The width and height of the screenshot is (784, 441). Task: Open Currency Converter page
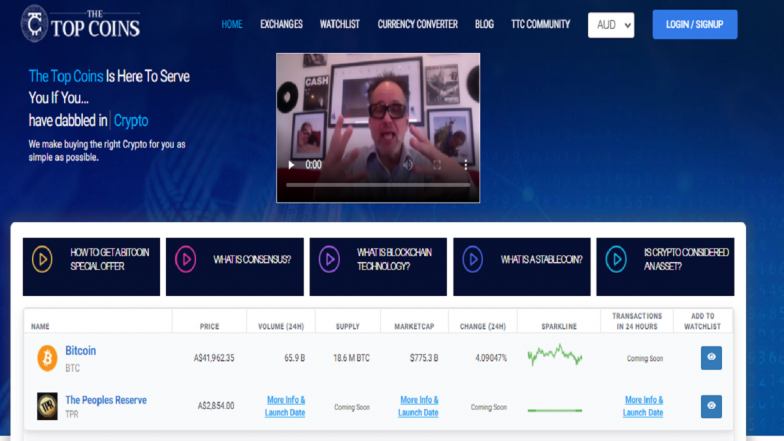(418, 24)
